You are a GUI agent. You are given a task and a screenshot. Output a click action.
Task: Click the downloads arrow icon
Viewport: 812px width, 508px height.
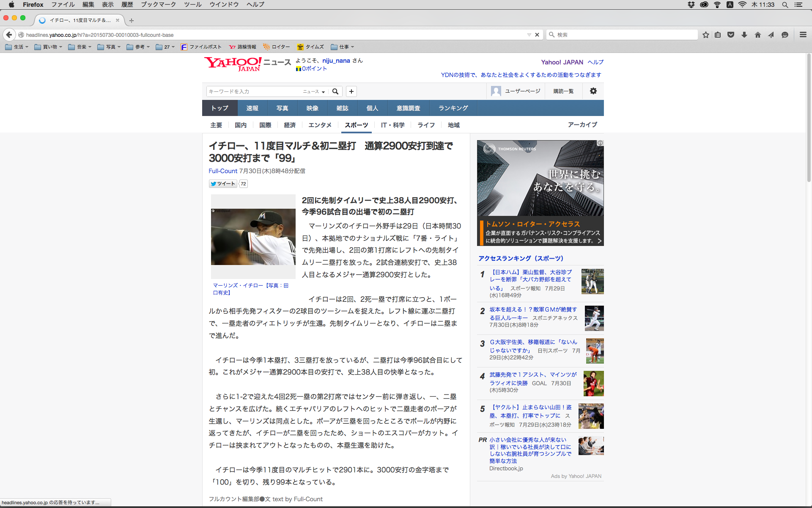point(744,35)
